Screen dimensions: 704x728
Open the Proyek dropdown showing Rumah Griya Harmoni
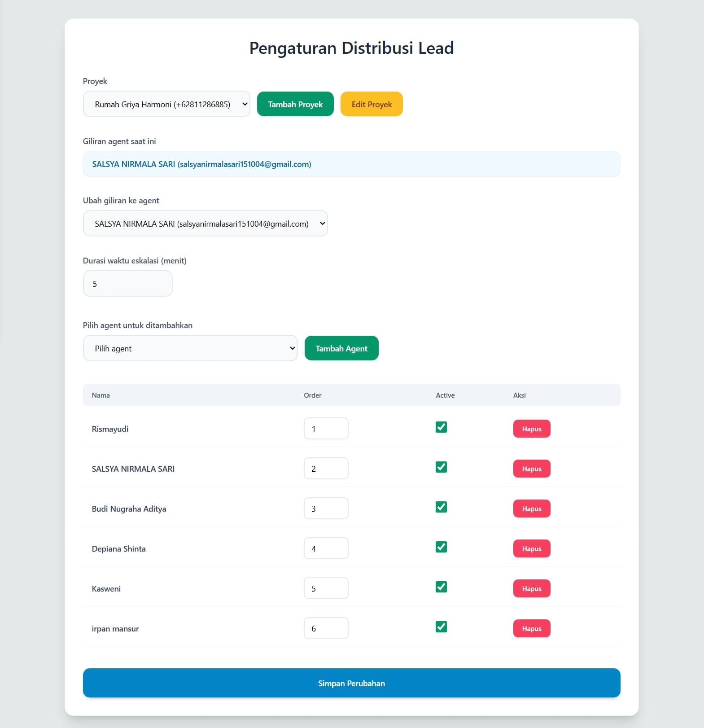[166, 104]
